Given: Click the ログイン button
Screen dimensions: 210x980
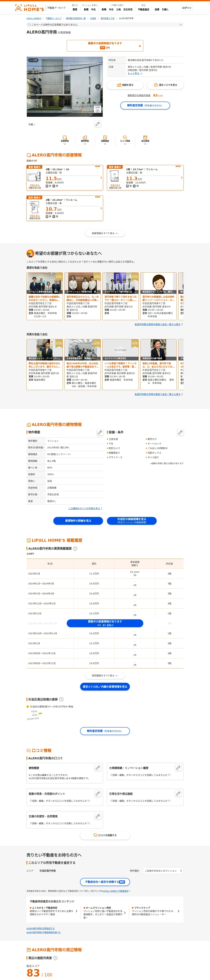Looking at the screenshot, I should (187, 8).
